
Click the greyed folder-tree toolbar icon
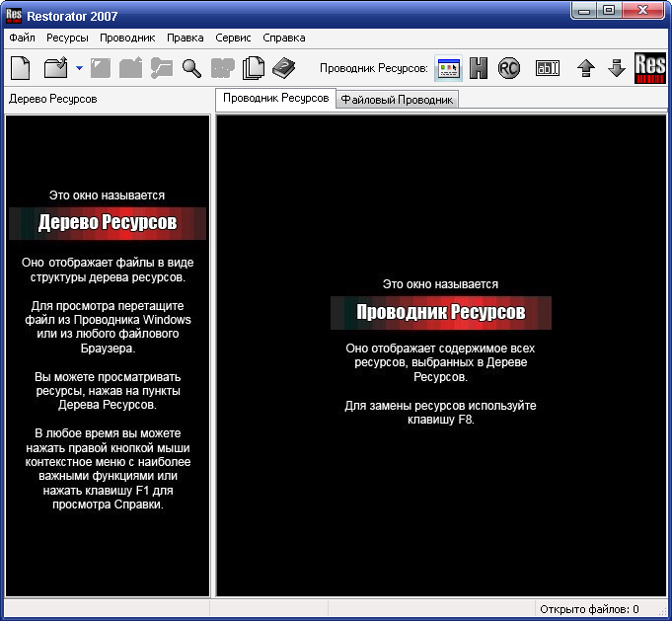[162, 68]
